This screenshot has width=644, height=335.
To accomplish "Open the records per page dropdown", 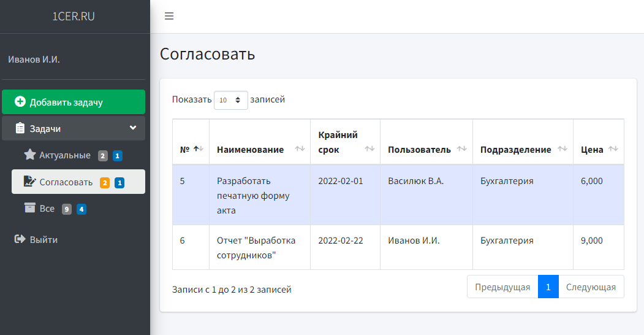I will 230,100.
